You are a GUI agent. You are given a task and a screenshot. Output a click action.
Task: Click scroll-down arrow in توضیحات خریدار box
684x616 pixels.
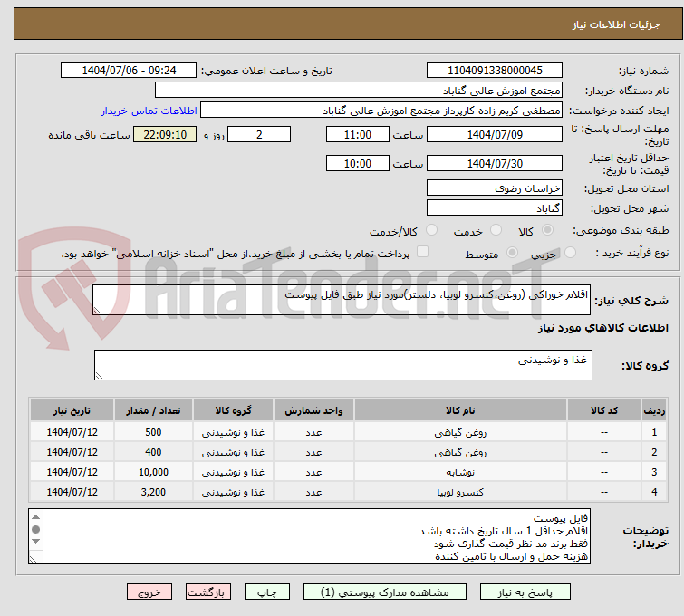37,556
